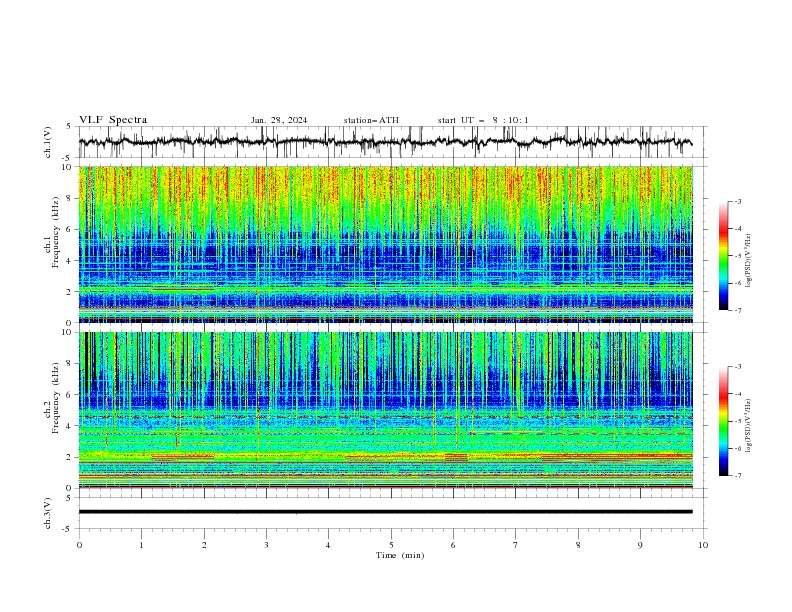The height and width of the screenshot is (612, 792).
Task: Click the 'start UT = 8 :10: 1' text
Action: tap(483, 120)
